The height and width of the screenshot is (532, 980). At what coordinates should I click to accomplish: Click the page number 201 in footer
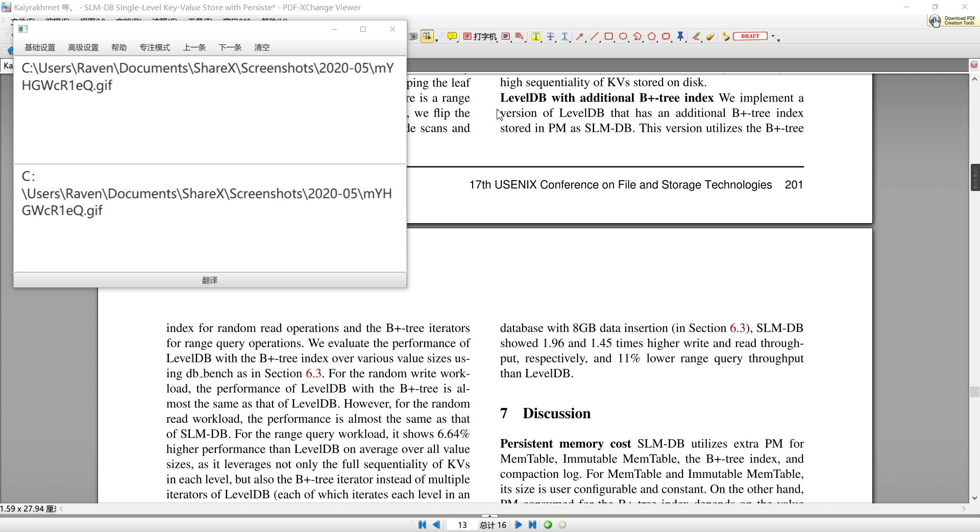tap(794, 185)
